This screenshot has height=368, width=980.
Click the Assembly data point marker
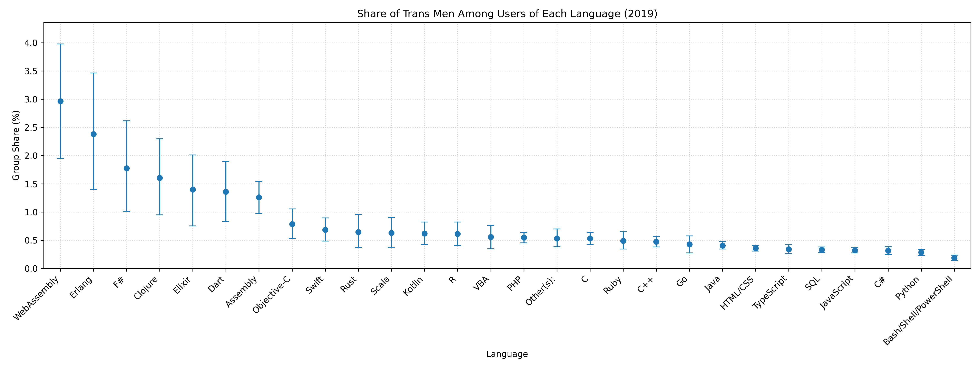259,197
